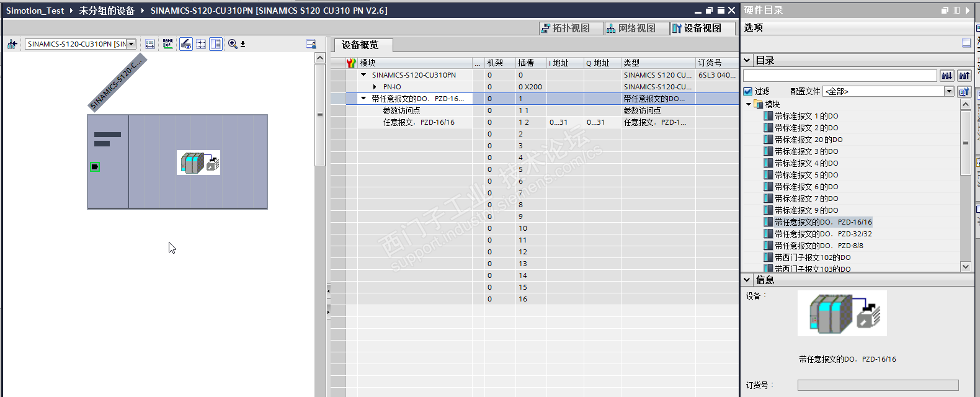Select the 设备概览 tab
Image resolution: width=980 pixels, height=397 pixels.
tap(363, 45)
